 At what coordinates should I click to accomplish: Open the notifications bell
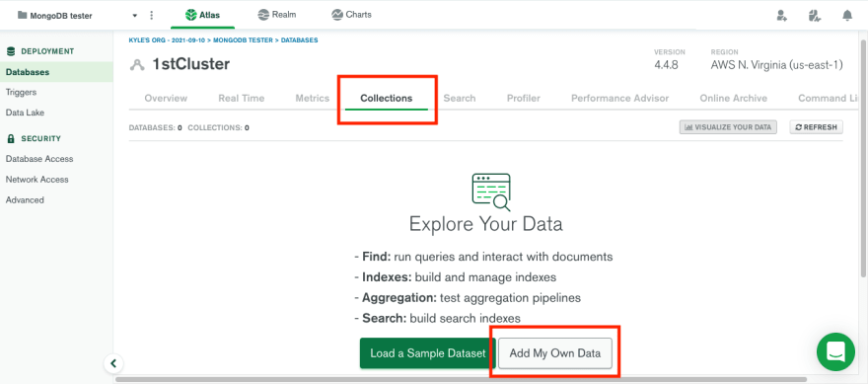coord(847,16)
